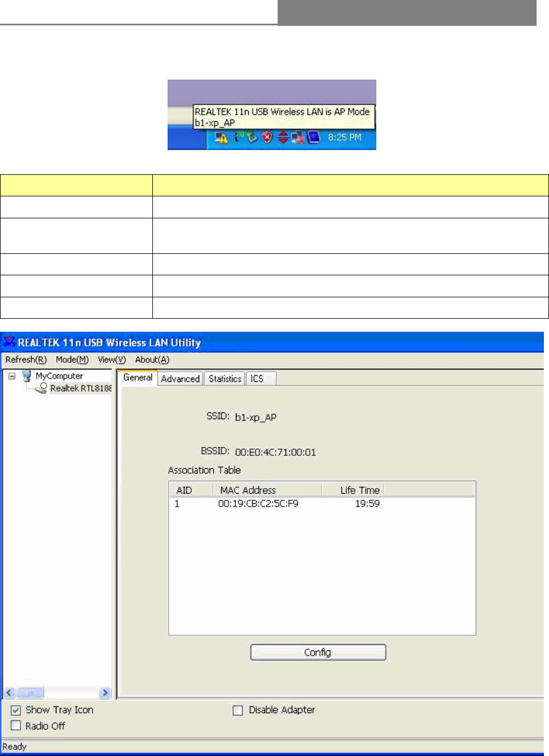This screenshot has height=756, width=549.
Task: Click the AID column header
Action: tap(190, 490)
